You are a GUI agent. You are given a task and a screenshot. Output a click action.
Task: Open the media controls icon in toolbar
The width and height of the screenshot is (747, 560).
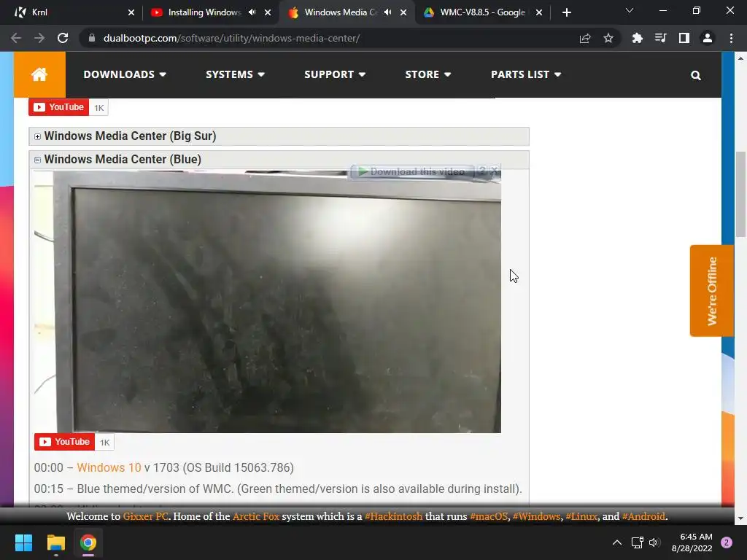(660, 38)
